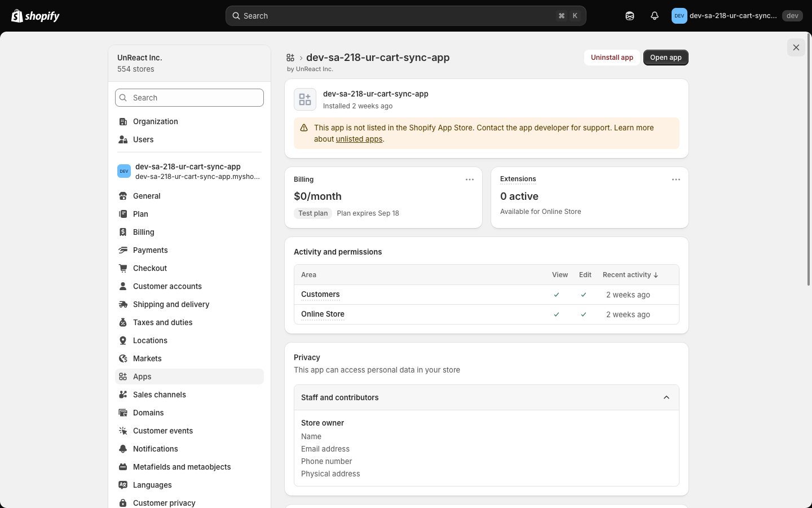Click Plan expires Sep 18 text
This screenshot has height=508, width=812.
(x=368, y=213)
